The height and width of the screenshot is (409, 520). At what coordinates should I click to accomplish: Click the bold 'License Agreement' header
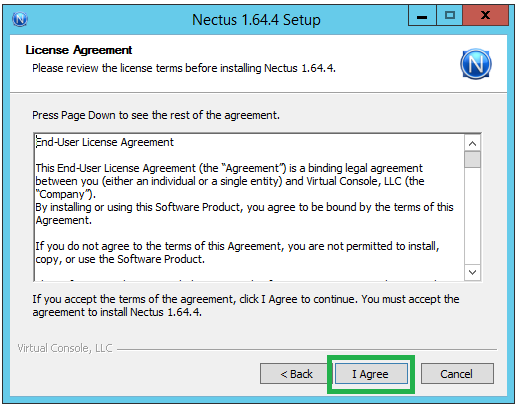tap(79, 50)
